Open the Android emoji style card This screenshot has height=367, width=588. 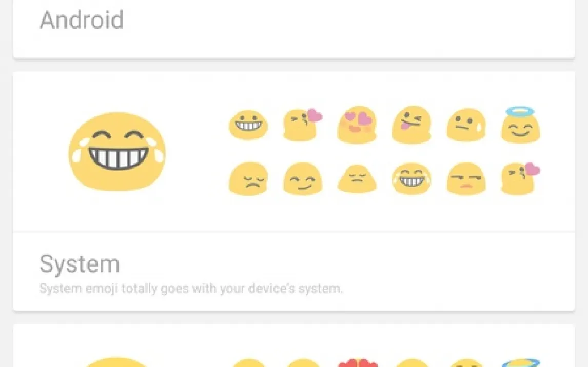click(x=294, y=29)
